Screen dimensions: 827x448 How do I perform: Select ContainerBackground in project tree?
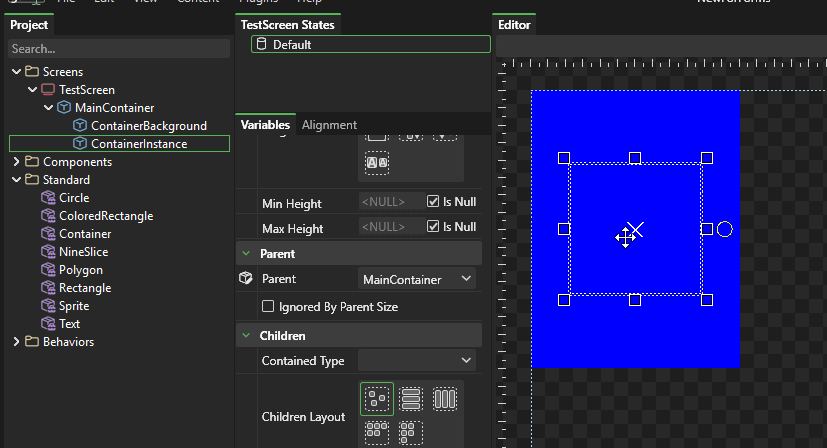(x=148, y=126)
